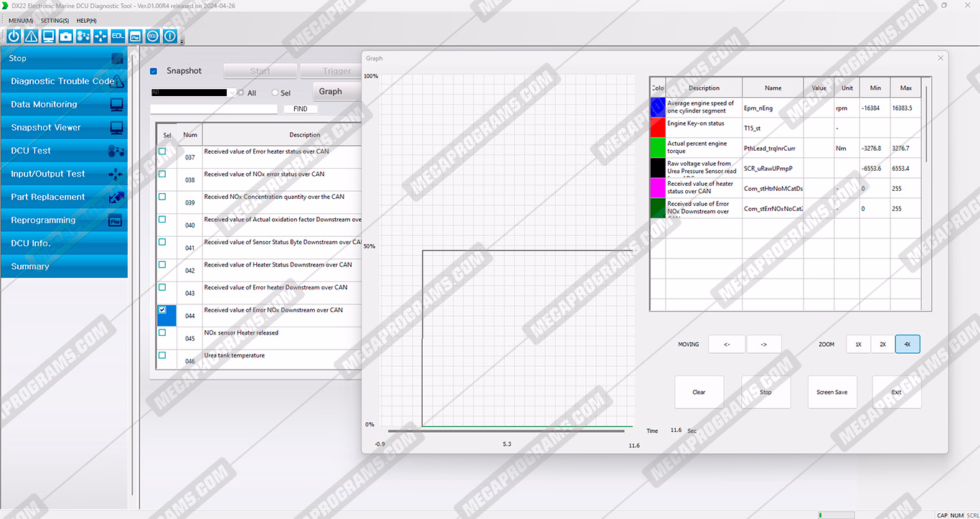
Task: Uncheck the Snapshot checkbox
Action: click(154, 71)
